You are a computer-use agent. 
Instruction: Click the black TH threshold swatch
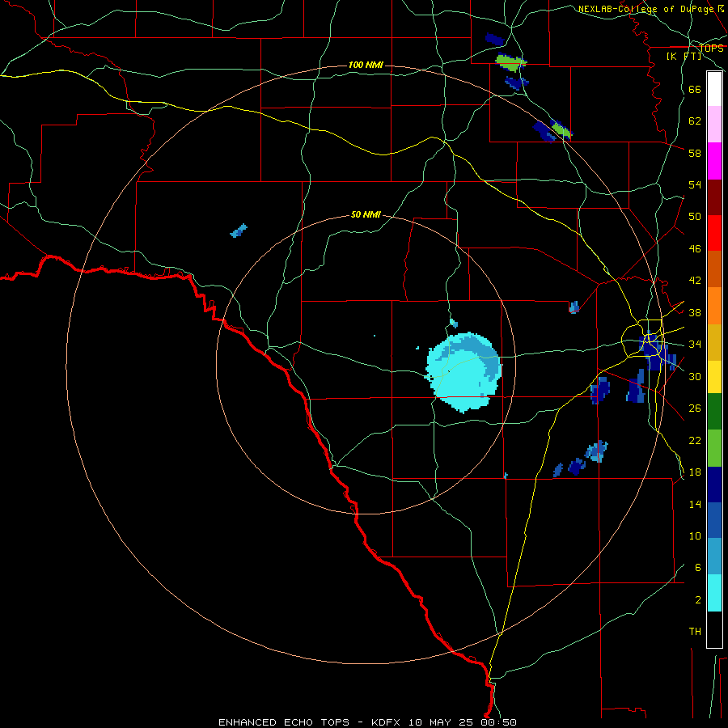[714, 629]
